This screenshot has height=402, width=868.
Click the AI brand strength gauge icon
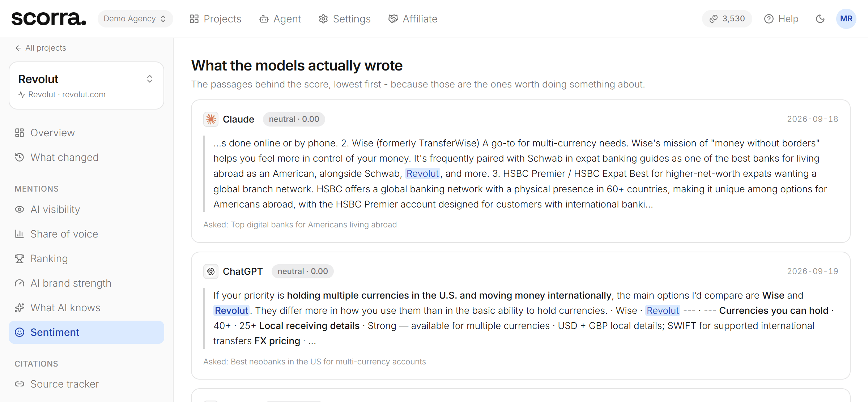20,283
